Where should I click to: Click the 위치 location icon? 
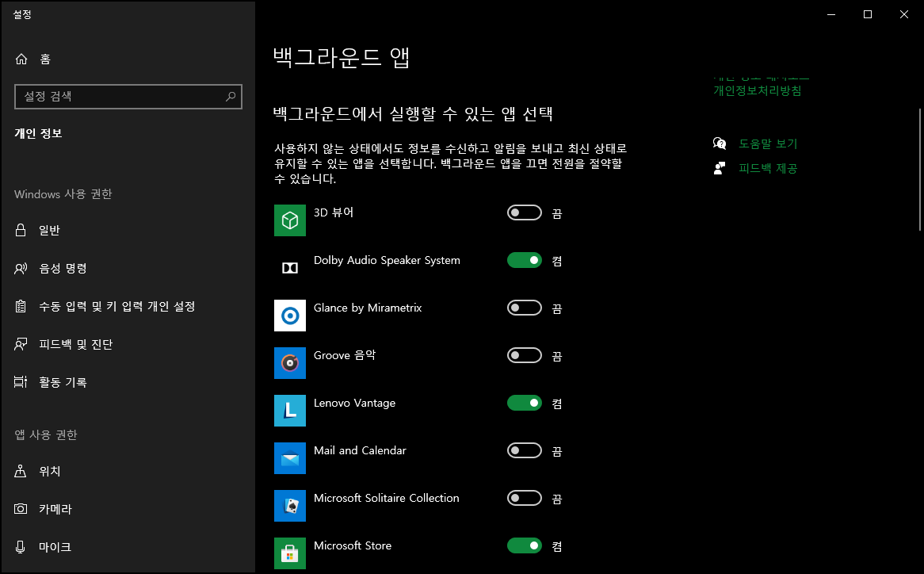coord(21,471)
